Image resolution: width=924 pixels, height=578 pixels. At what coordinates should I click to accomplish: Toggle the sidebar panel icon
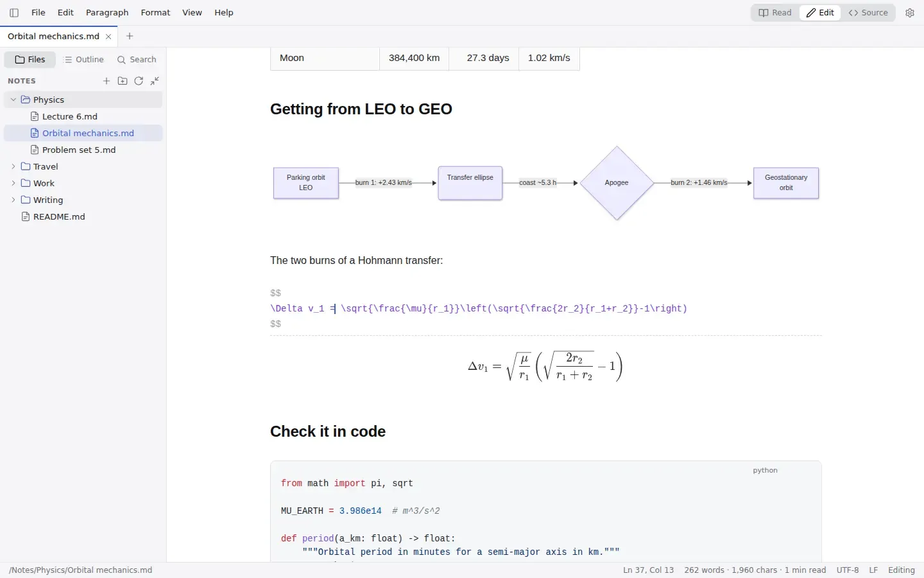pyautogui.click(x=14, y=13)
